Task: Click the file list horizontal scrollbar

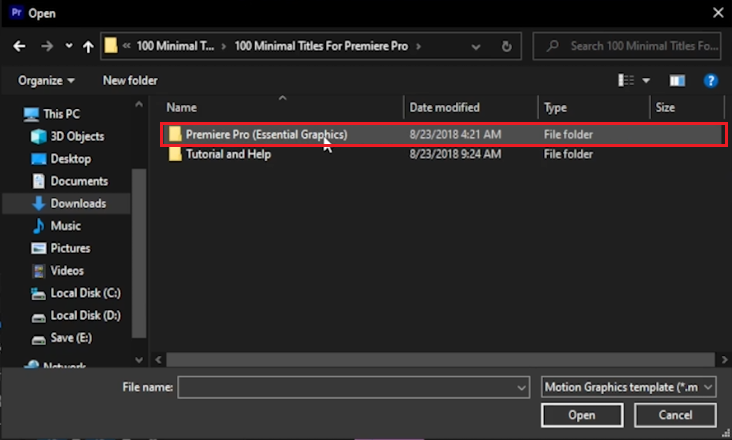Action: (440, 360)
